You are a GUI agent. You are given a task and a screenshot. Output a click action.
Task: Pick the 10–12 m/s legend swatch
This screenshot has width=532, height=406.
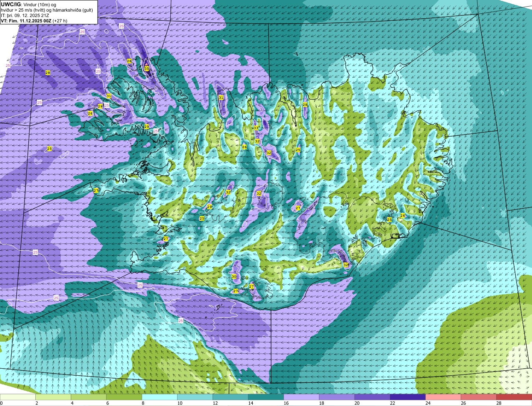tap(195, 397)
